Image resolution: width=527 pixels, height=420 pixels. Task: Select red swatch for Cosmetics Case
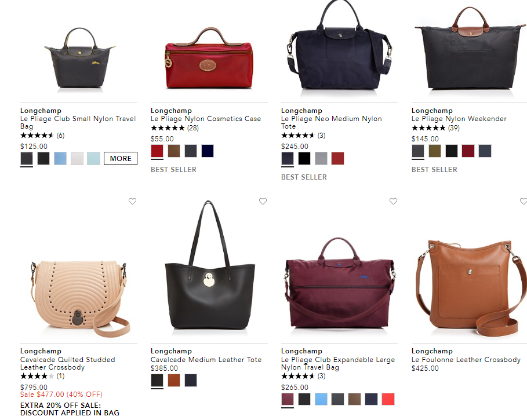tap(157, 151)
